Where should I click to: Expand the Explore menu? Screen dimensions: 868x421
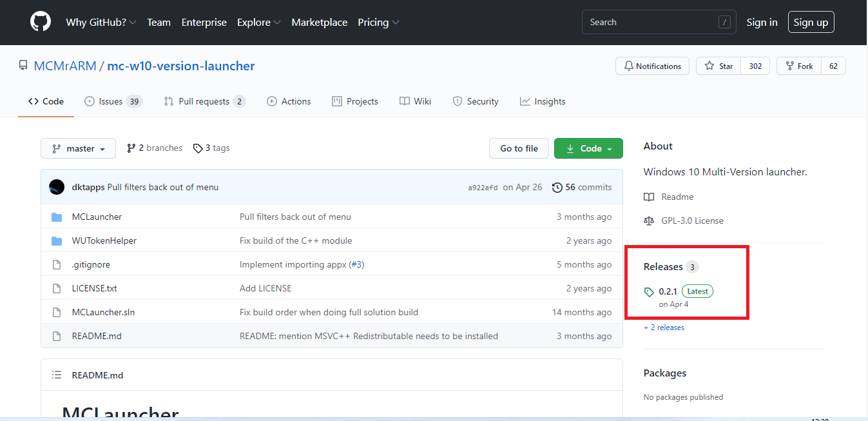point(259,22)
